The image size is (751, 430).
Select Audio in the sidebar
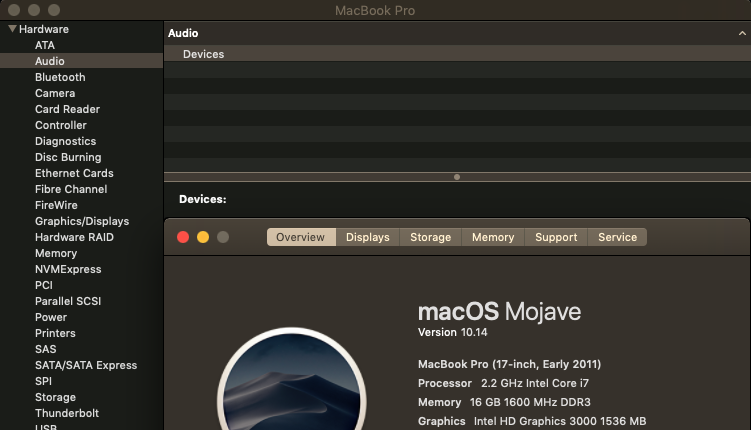pyautogui.click(x=81, y=61)
